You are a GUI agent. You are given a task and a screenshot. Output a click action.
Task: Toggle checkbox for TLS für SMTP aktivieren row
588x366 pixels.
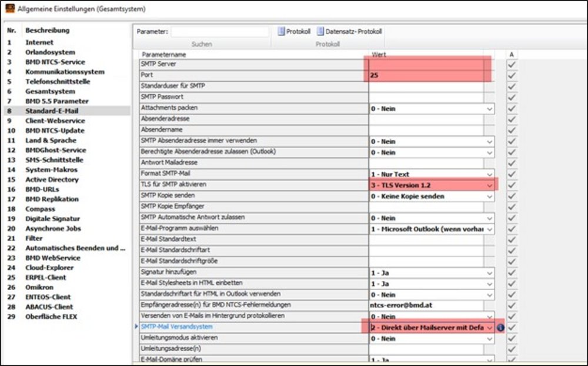click(x=512, y=185)
